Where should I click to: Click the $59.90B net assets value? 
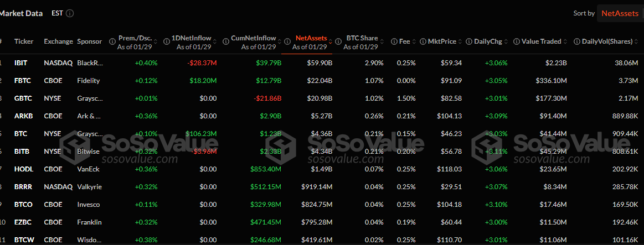tap(320, 63)
